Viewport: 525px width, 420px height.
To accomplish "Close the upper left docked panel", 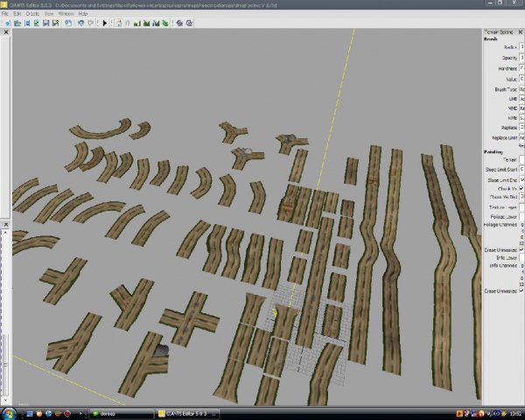I will pyautogui.click(x=6, y=32).
